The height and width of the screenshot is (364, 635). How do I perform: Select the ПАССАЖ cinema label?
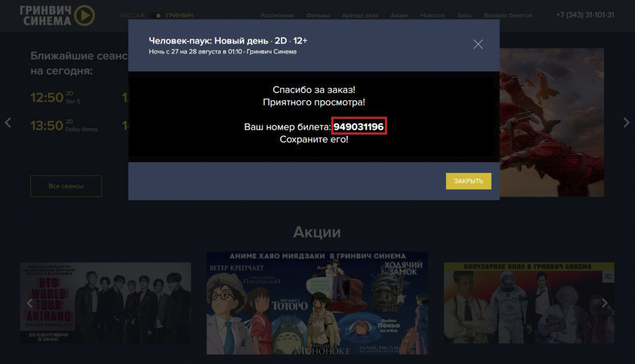point(132,16)
